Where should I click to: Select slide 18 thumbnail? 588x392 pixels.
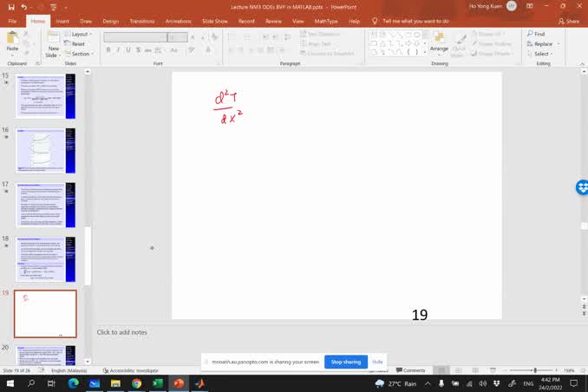pos(45,259)
